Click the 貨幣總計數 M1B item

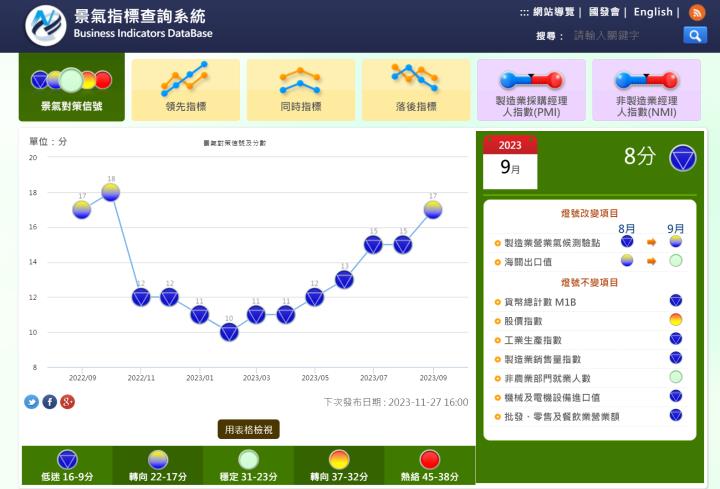point(540,302)
